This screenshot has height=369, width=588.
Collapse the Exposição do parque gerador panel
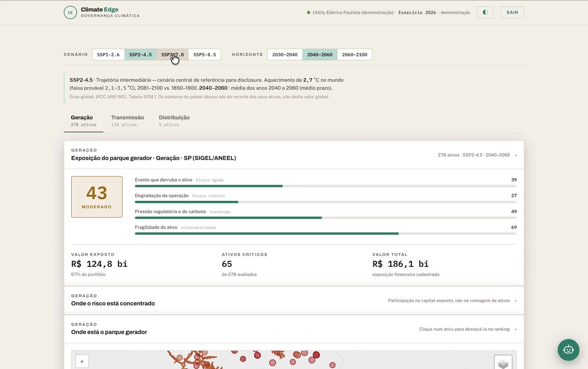[x=516, y=155]
